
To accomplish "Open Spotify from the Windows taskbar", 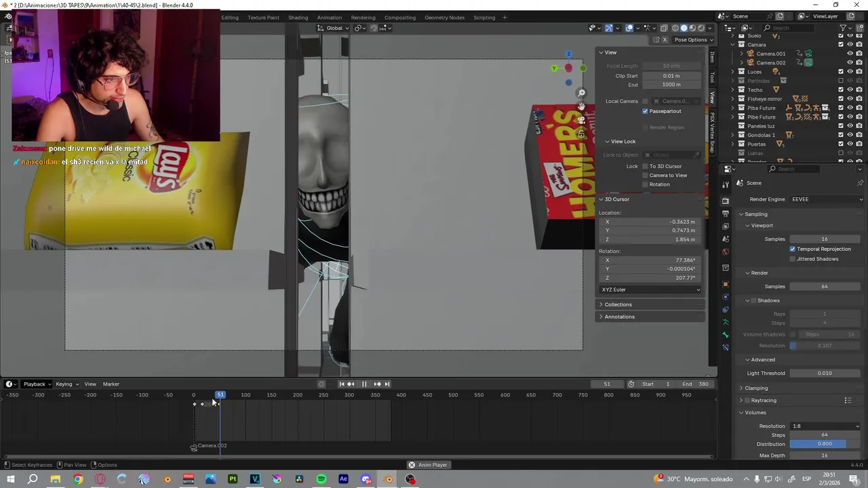I will (x=321, y=479).
